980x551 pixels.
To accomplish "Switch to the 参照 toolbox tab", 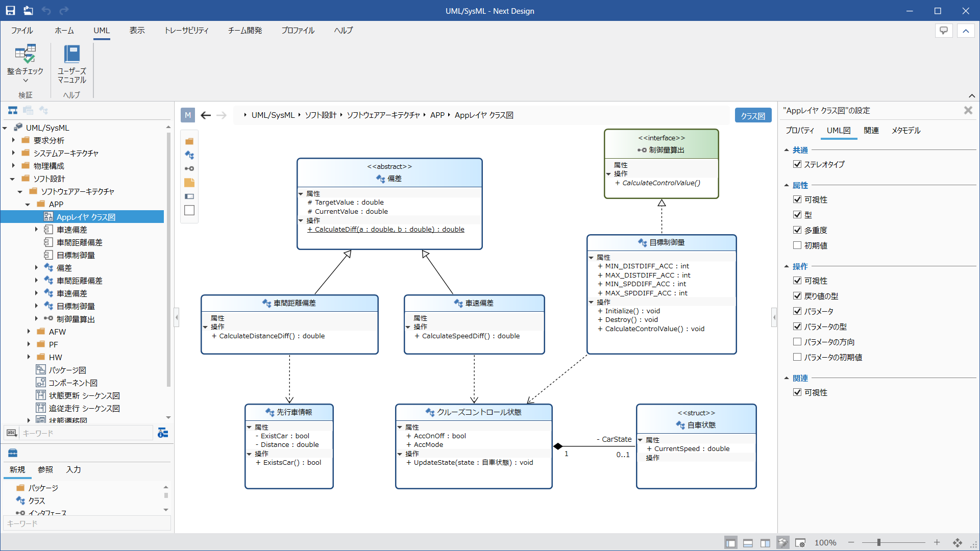I will tap(45, 469).
